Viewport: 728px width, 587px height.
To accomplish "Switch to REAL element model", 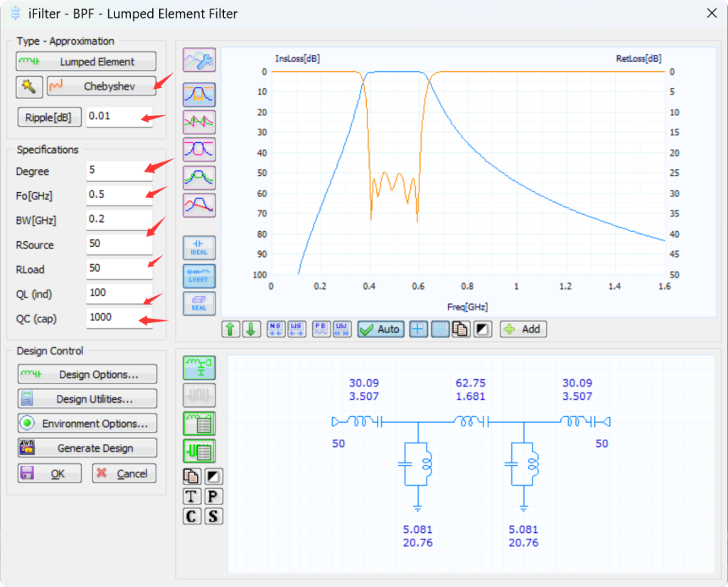I will tap(199, 304).
